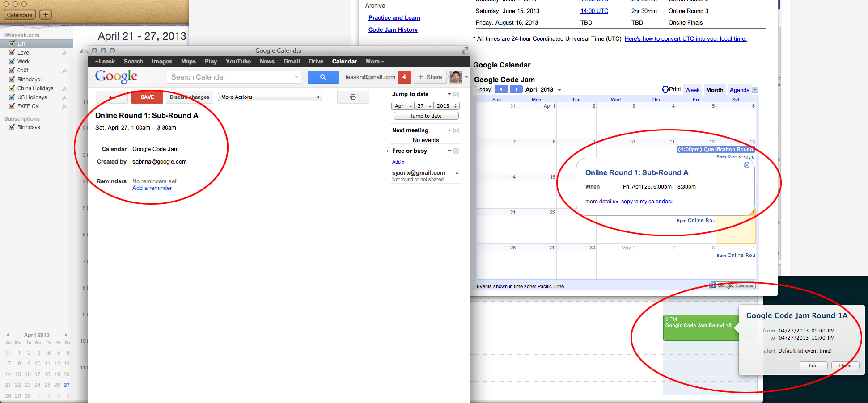The image size is (868, 403).
Task: Open the Jump to date options arrow
Action: tap(449, 94)
